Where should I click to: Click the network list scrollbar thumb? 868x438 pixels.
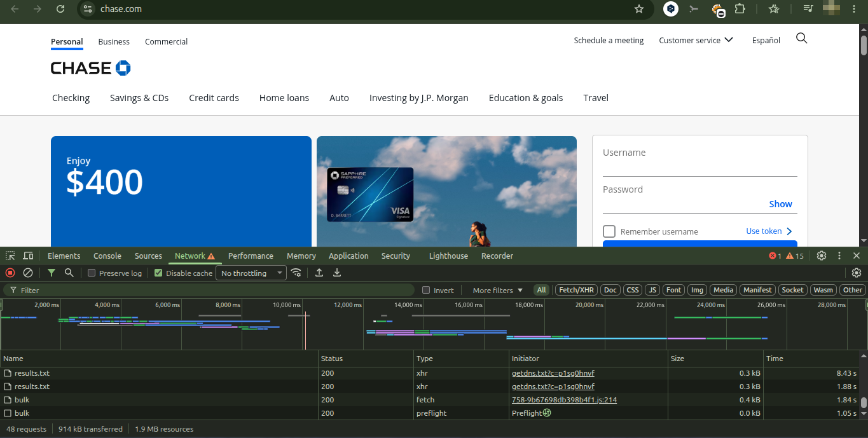(x=864, y=402)
